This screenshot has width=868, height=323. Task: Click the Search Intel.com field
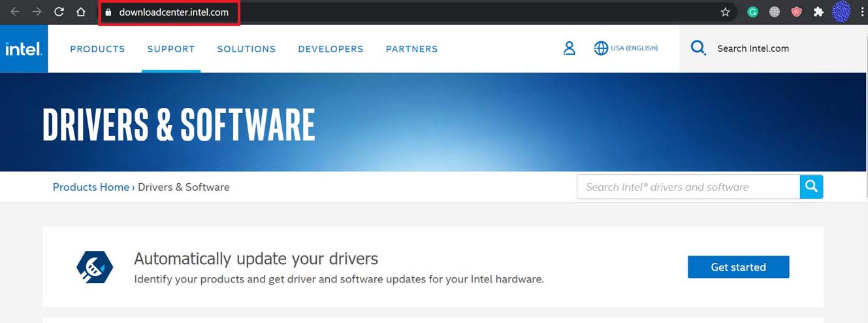pyautogui.click(x=753, y=48)
